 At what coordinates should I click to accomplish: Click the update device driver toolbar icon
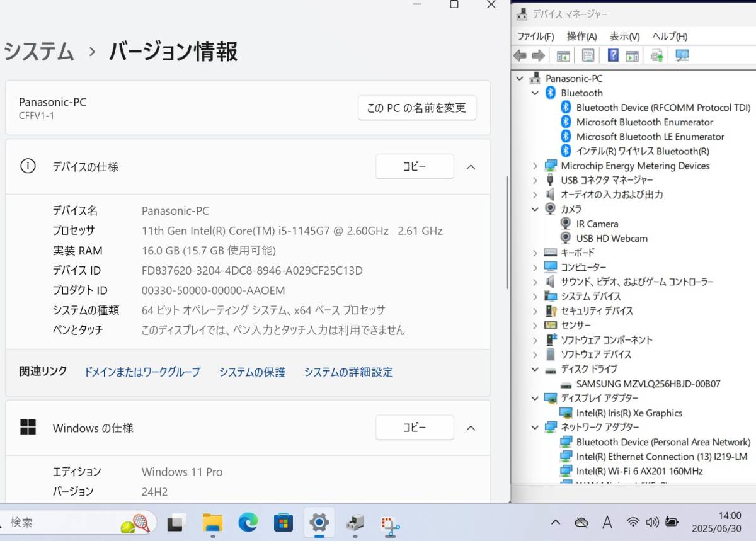[657, 55]
